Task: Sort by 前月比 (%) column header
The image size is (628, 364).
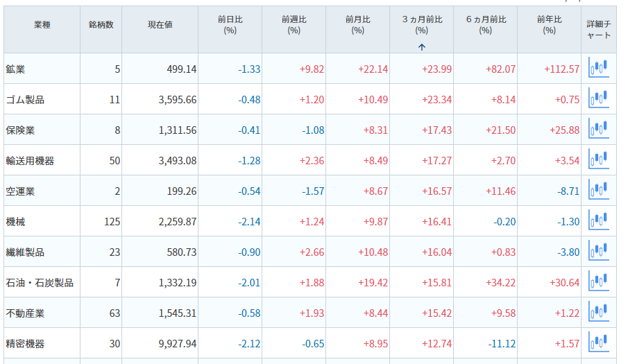Action: 357,25
